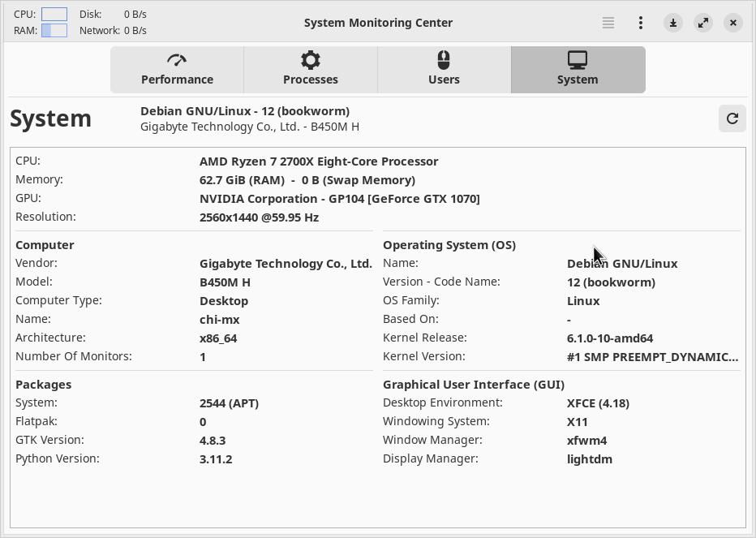The width and height of the screenshot is (756, 538).
Task: Close the System Monitoring Center window
Action: (733, 23)
